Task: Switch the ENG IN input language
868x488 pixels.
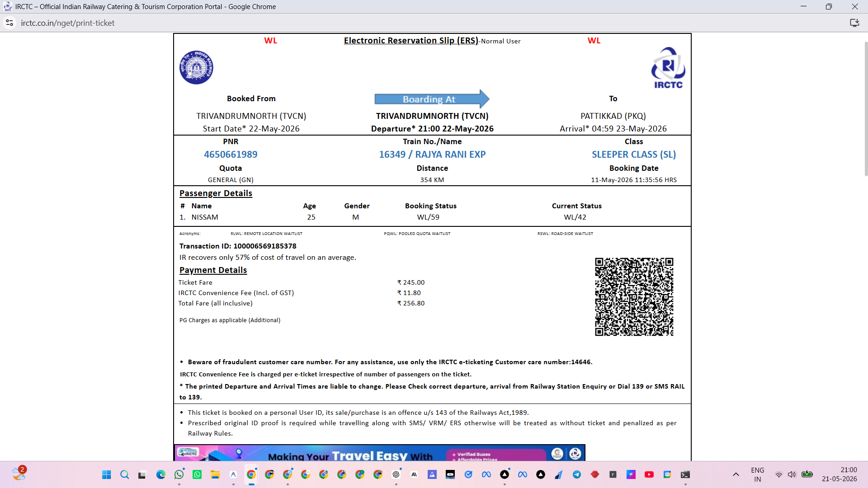Action: (758, 474)
